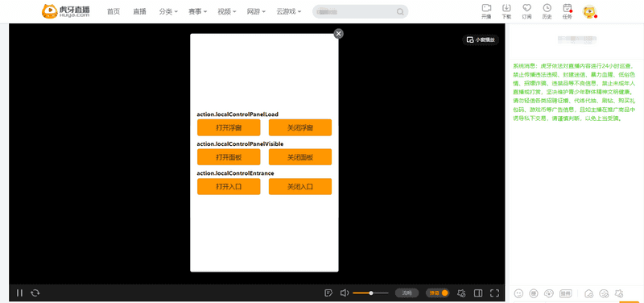Open the 直播 navigation item
644x303 pixels.
tap(139, 11)
